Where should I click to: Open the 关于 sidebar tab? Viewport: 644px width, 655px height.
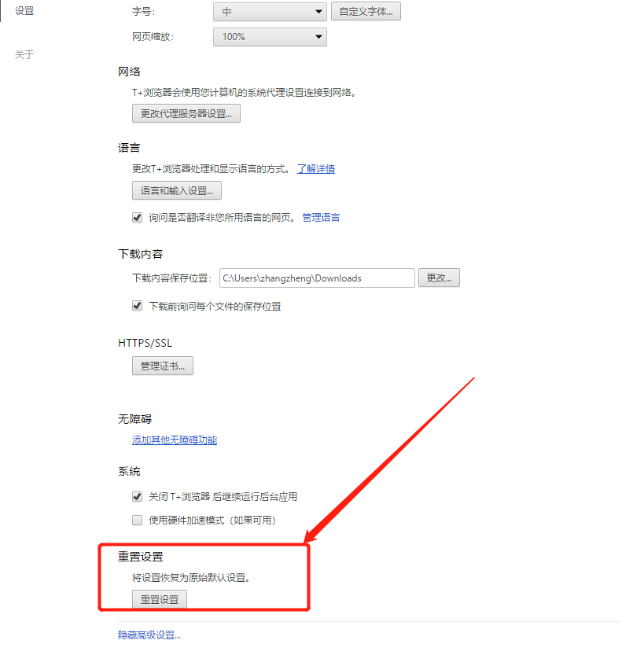24,55
